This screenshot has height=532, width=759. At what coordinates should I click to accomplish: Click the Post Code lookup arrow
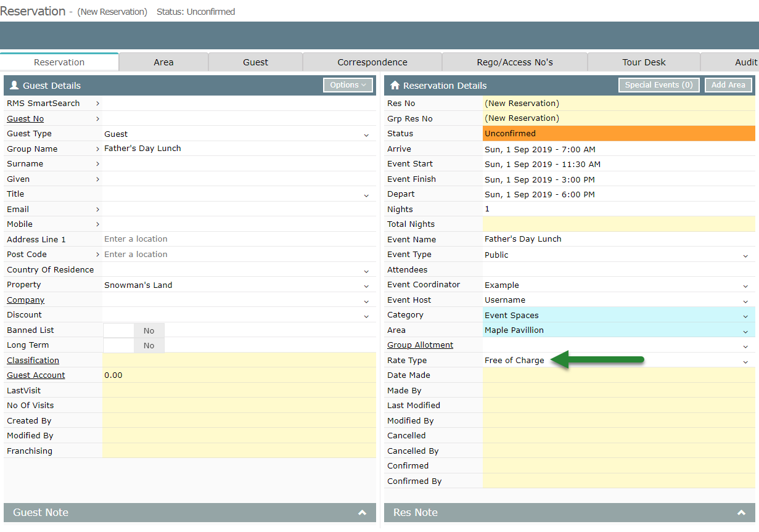point(97,255)
